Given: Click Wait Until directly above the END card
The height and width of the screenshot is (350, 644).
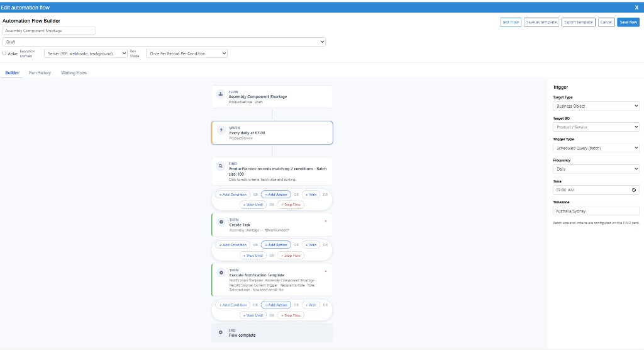Looking at the screenshot, I should (x=253, y=315).
